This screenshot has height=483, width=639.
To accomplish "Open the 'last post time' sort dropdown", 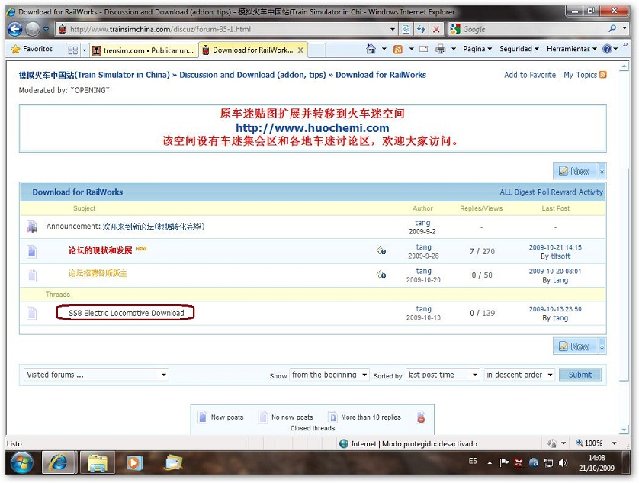I will pos(440,375).
